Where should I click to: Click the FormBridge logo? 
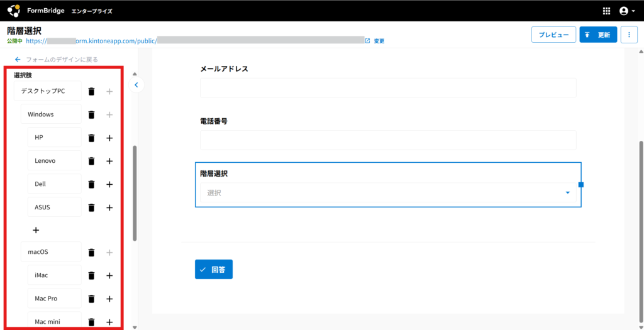pos(14,11)
